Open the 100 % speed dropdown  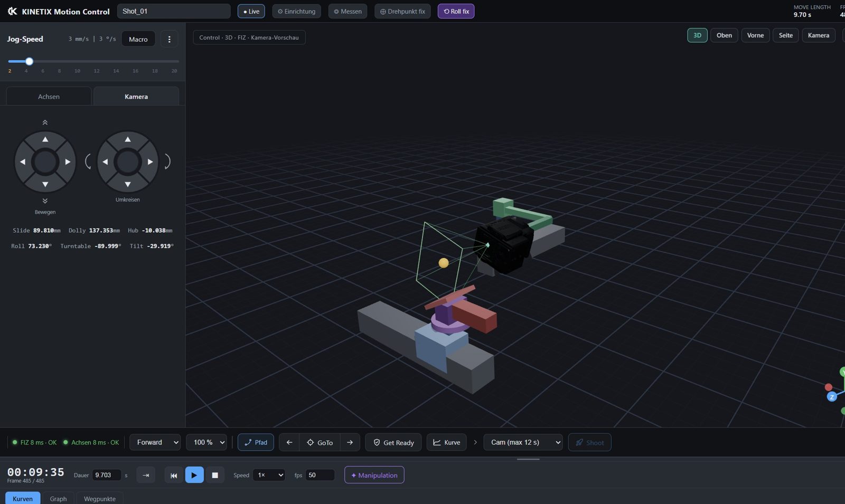(x=206, y=442)
